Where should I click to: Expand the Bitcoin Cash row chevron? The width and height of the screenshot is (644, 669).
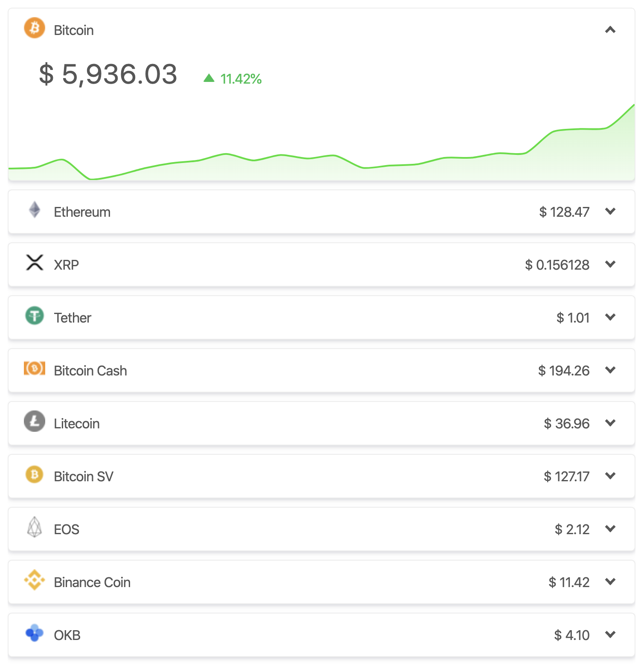610,370
